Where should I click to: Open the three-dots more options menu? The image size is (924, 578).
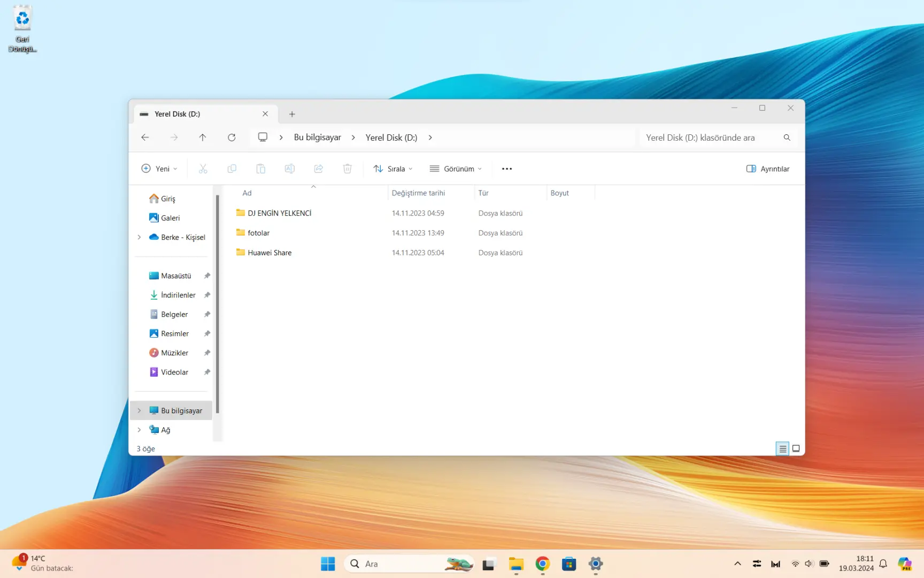(507, 169)
